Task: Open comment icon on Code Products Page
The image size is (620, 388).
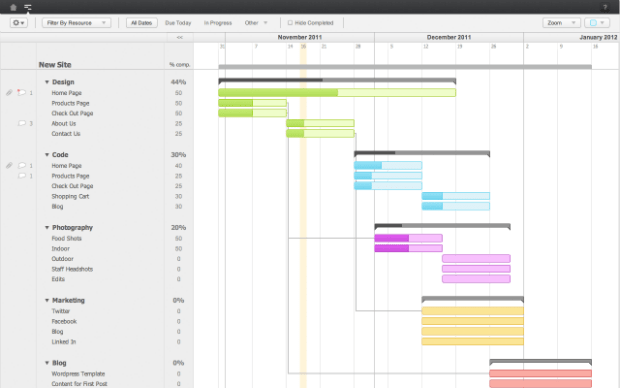Action: 22,176
